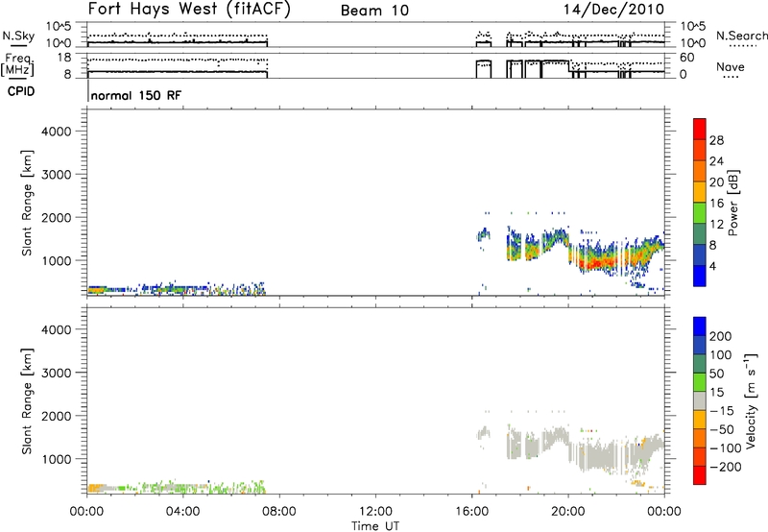Click the 14/Dec/2010 date text
The width and height of the screenshot is (768, 532).
point(613,9)
